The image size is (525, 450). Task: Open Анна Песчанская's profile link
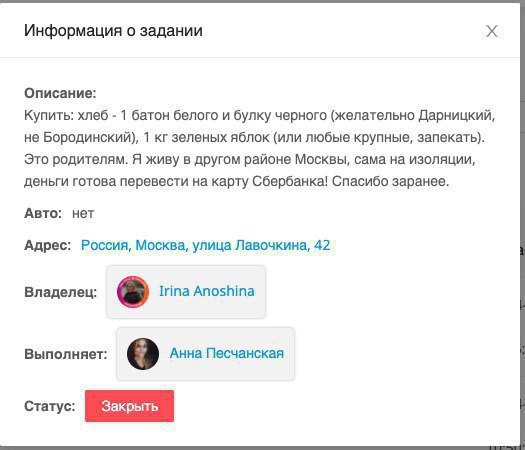[x=227, y=353]
